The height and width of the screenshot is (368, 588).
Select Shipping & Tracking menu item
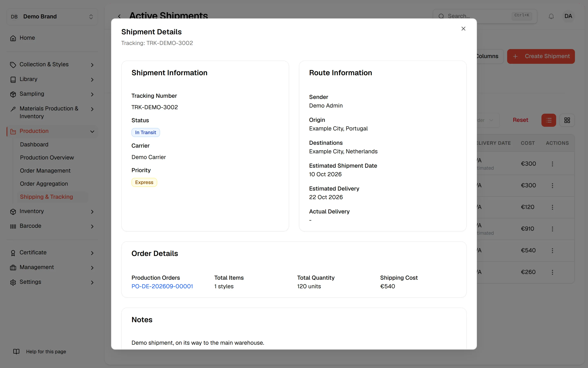click(46, 197)
